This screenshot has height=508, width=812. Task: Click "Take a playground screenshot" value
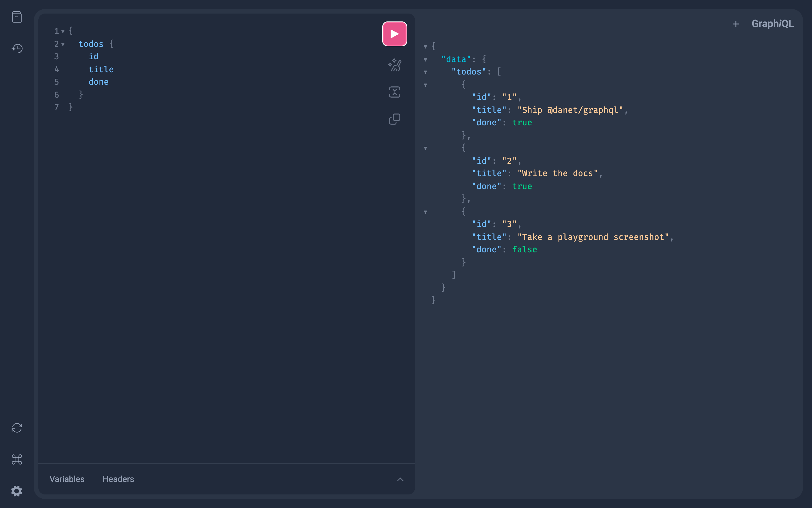pyautogui.click(x=593, y=237)
